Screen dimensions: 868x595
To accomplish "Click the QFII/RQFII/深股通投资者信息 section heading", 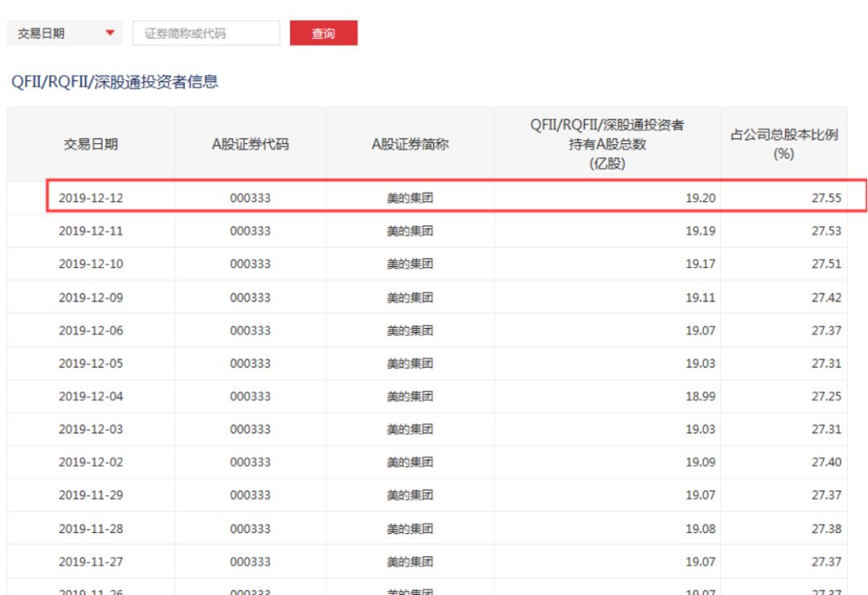I will pyautogui.click(x=112, y=81).
